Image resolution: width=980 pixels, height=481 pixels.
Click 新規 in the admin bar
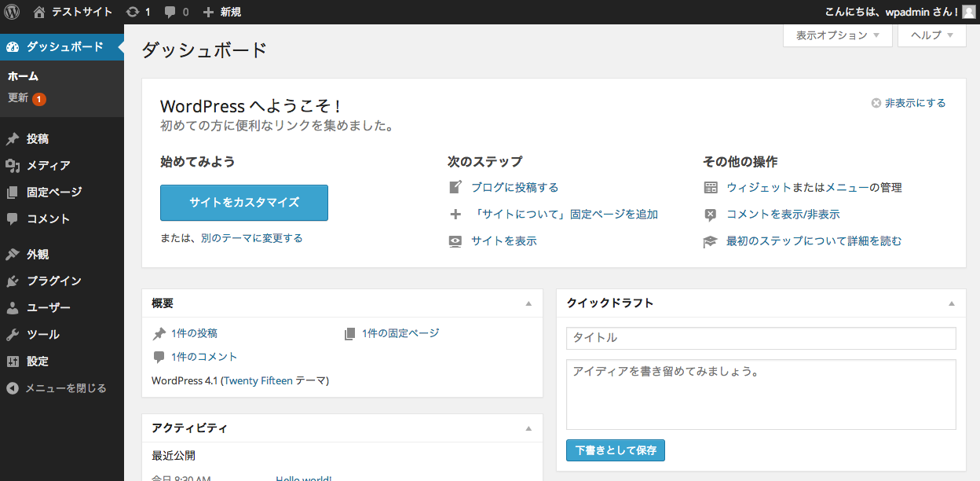pyautogui.click(x=231, y=12)
